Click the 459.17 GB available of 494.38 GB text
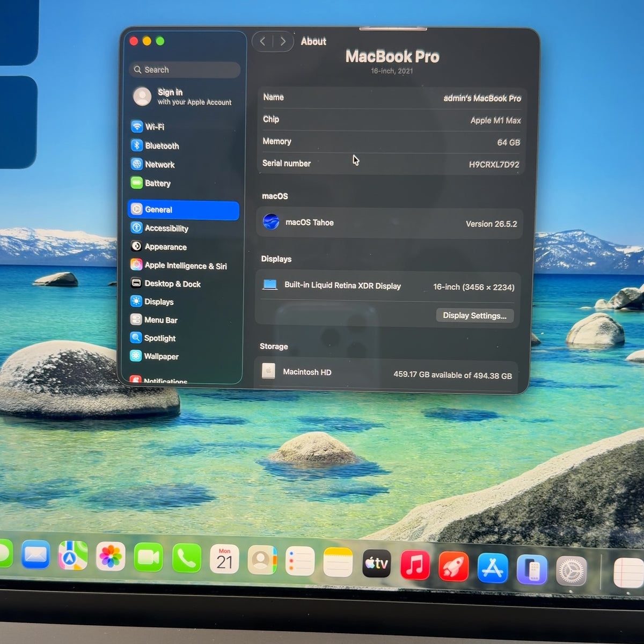This screenshot has height=644, width=644. [452, 375]
